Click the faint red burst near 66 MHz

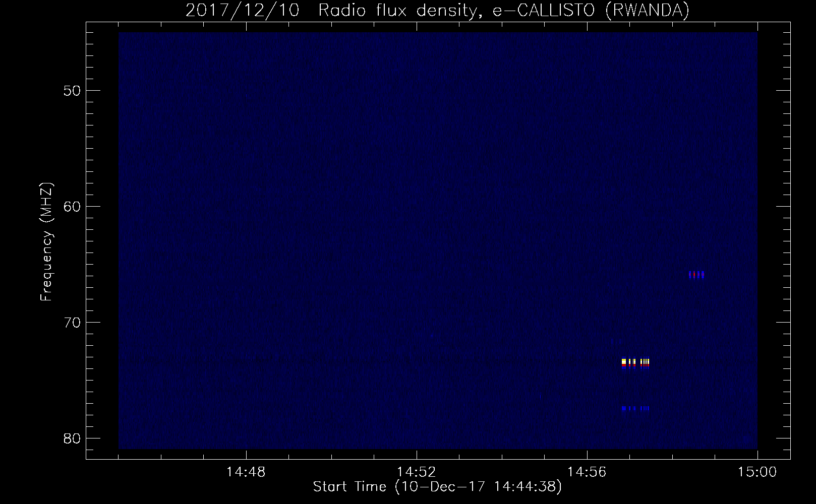[x=696, y=275]
